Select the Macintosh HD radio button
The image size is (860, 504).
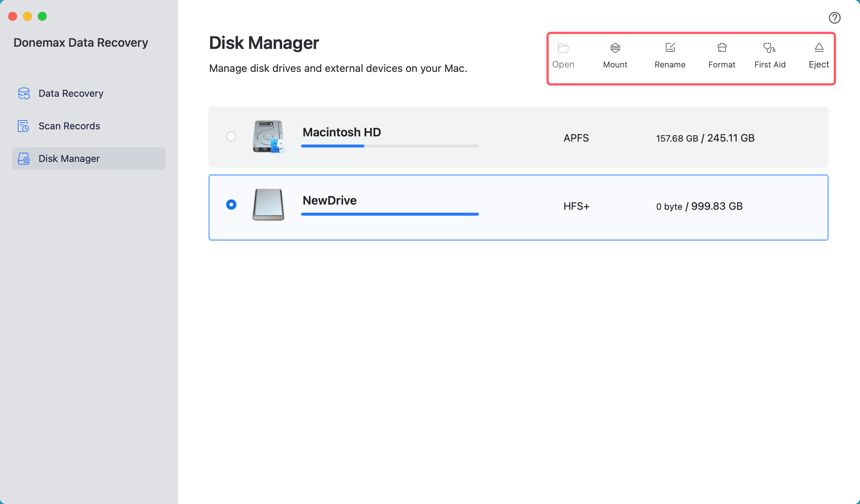[231, 137]
